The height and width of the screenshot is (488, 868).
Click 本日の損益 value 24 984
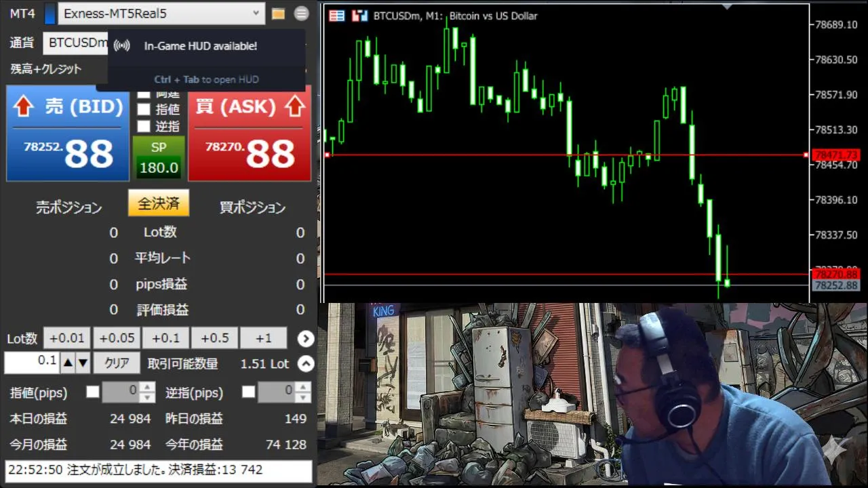[130, 419]
